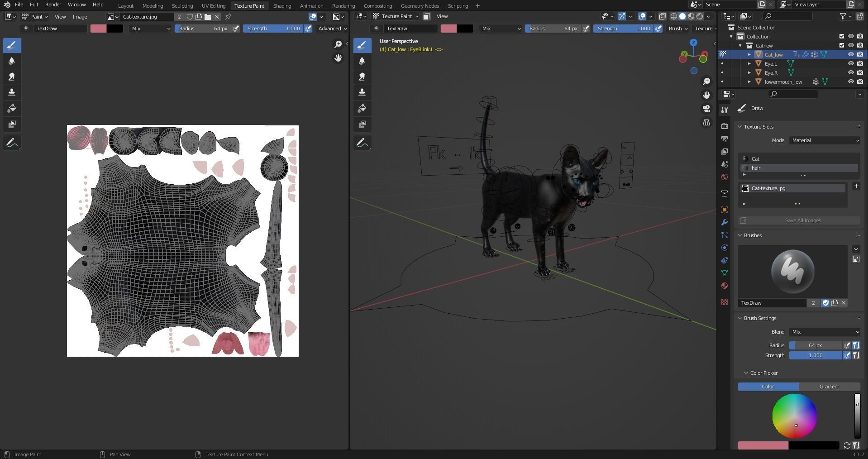Select Draw brush tool in image editor
Image resolution: width=868 pixels, height=459 pixels.
(x=12, y=45)
